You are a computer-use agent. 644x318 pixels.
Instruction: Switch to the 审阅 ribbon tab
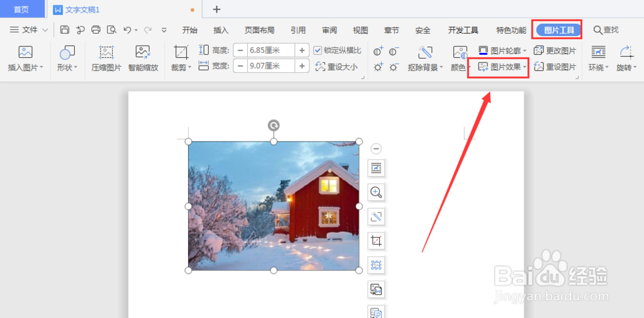(329, 30)
